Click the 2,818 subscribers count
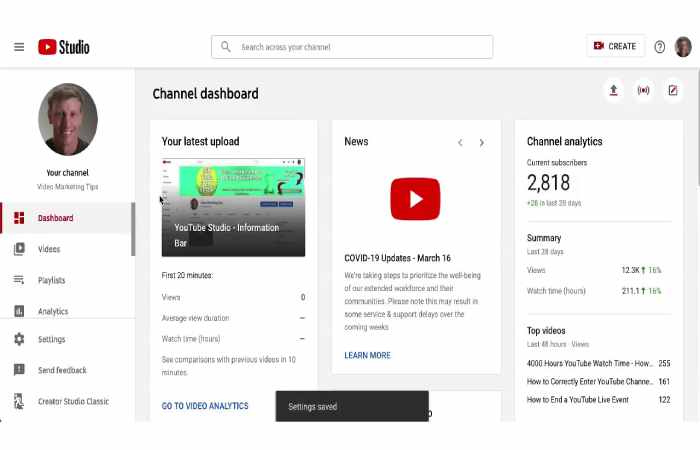This screenshot has width=700, height=450. [x=548, y=183]
